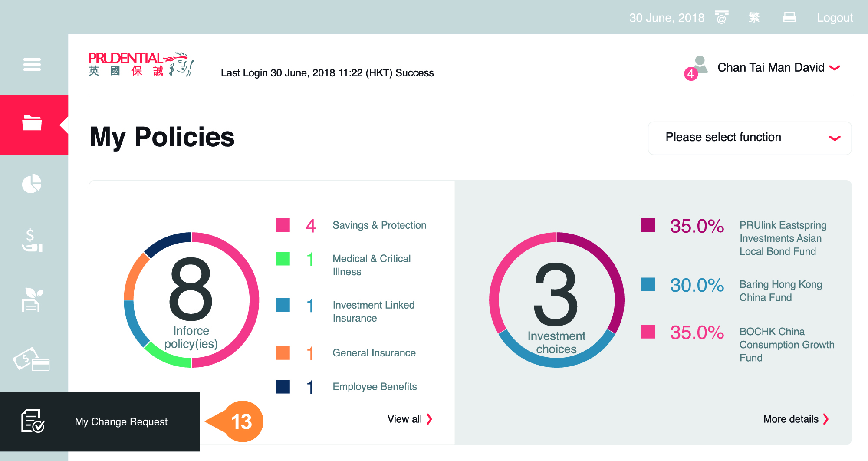Click the print icon in top bar
The width and height of the screenshot is (868, 461).
click(x=789, y=17)
